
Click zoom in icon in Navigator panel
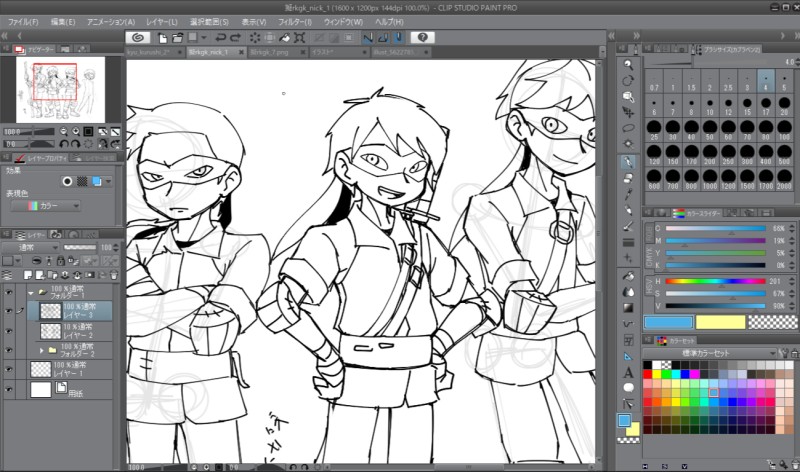point(76,131)
